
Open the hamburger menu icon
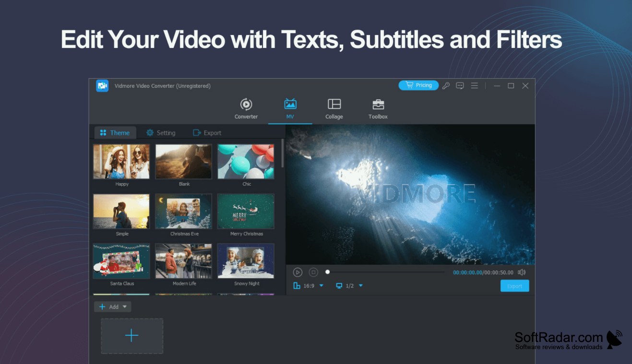coord(474,86)
